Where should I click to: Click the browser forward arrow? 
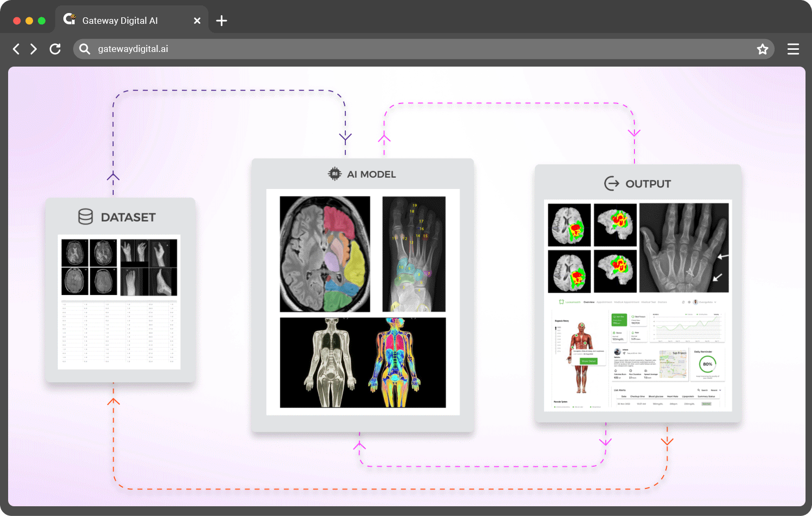coord(34,49)
